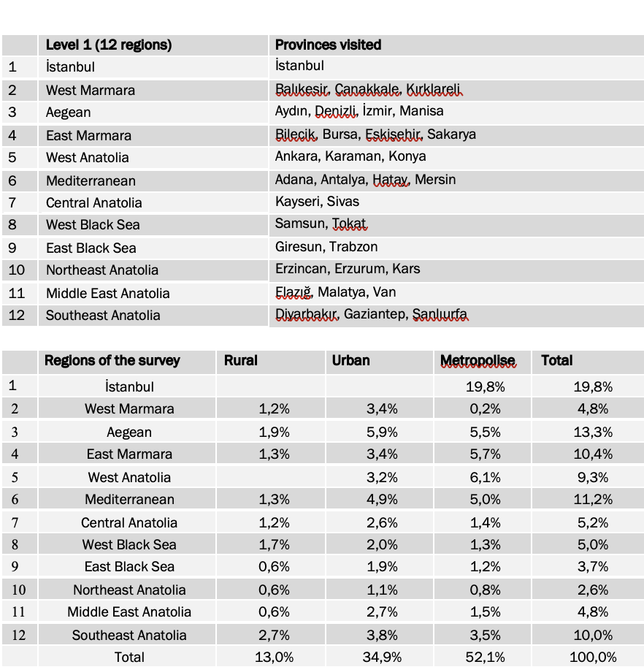Click the underlined word 'Eskişehir'

[394, 134]
